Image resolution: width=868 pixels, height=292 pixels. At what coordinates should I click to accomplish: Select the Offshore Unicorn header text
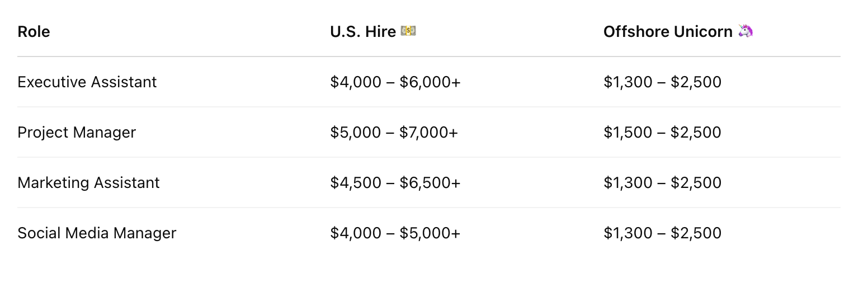click(x=668, y=32)
